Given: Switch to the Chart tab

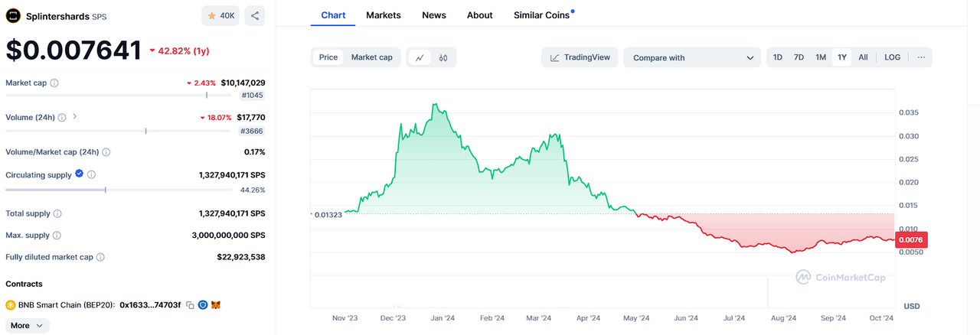Looking at the screenshot, I should coord(333,15).
